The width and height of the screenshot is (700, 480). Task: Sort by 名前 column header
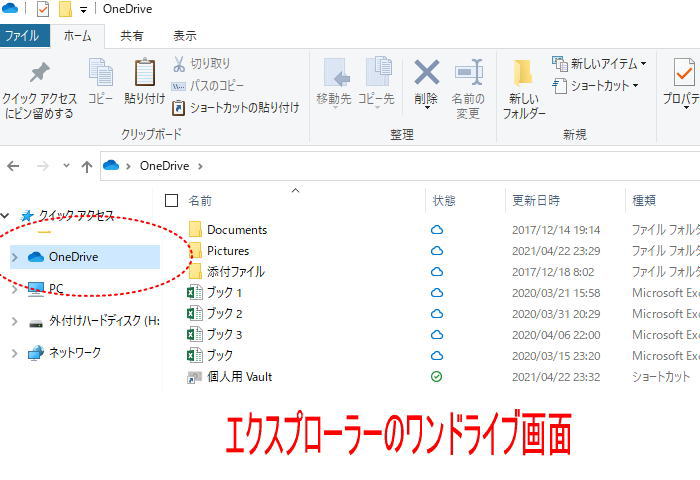[x=200, y=200]
